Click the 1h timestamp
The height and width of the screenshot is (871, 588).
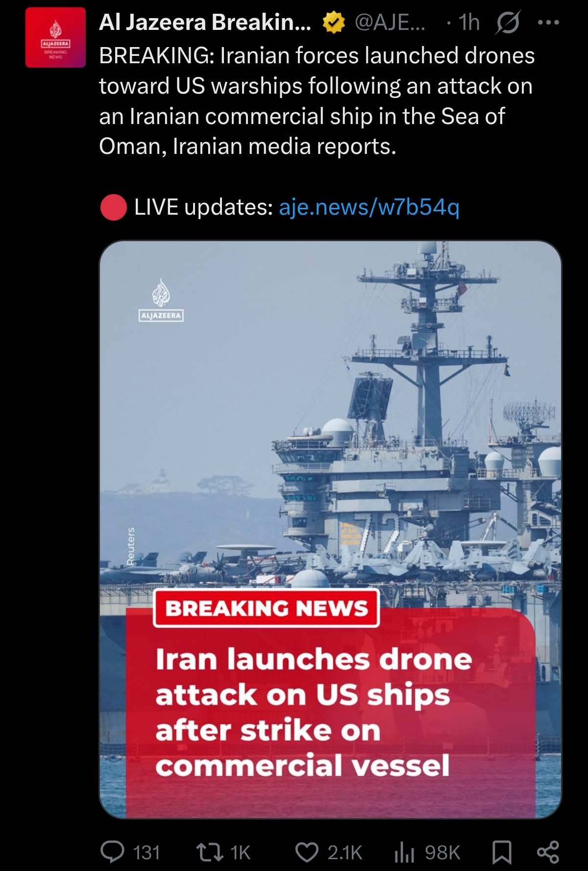[469, 23]
